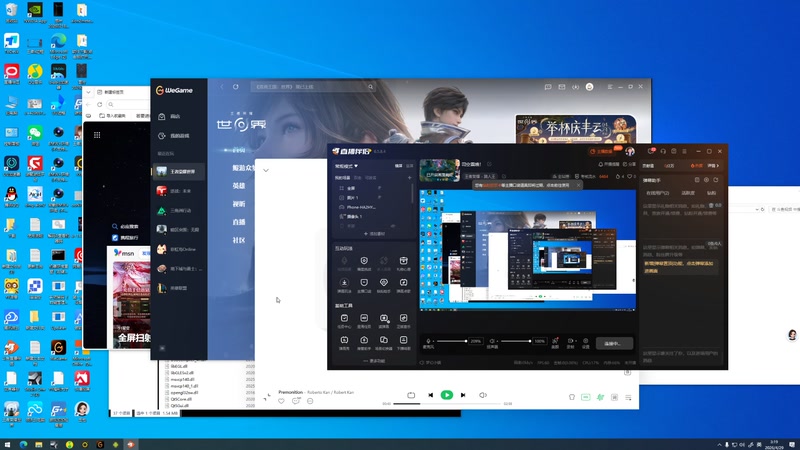
Task: Open the WeGame title bar menu icon
Action: [x=610, y=87]
